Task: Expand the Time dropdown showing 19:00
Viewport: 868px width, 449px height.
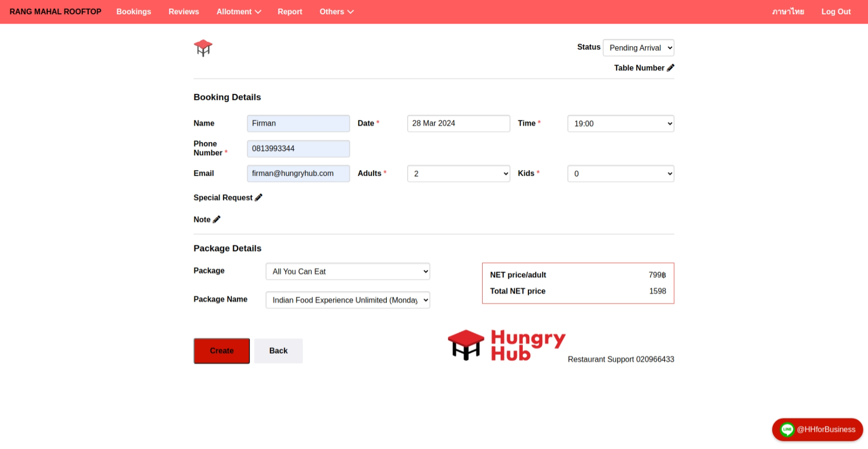Action: 620,124
